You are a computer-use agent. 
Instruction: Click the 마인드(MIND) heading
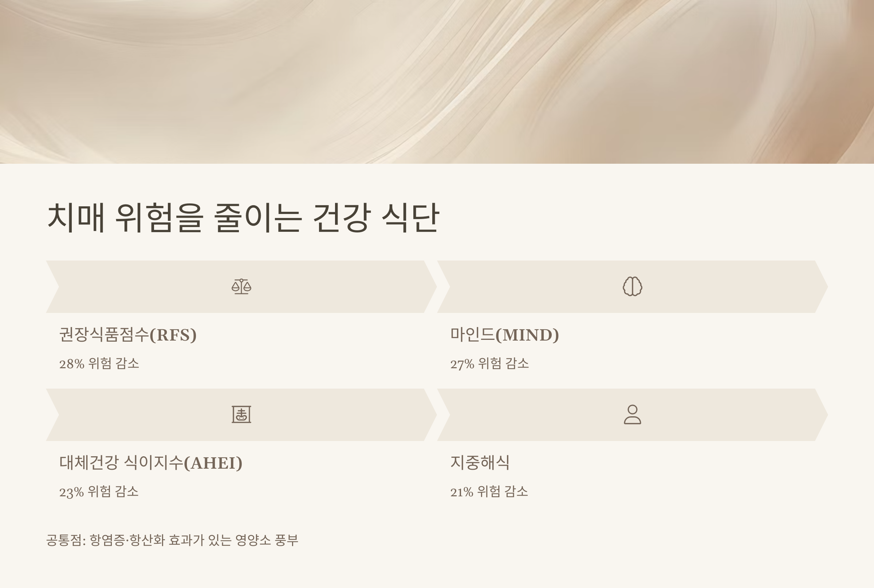click(x=505, y=334)
